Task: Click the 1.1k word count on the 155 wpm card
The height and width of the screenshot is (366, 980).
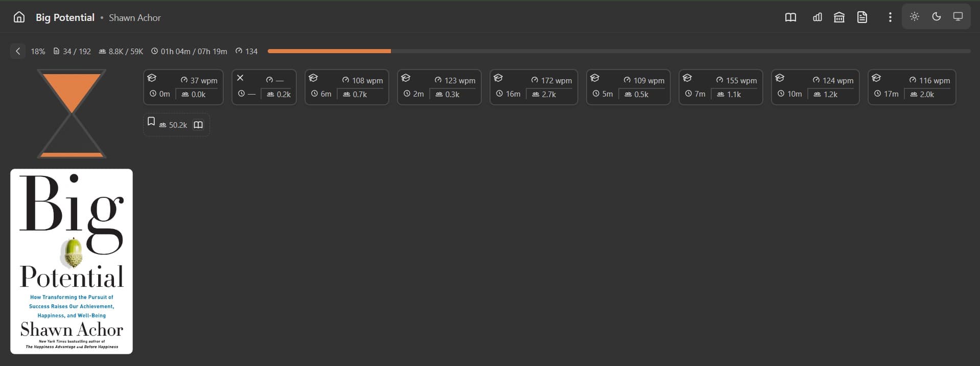Action: click(729, 94)
